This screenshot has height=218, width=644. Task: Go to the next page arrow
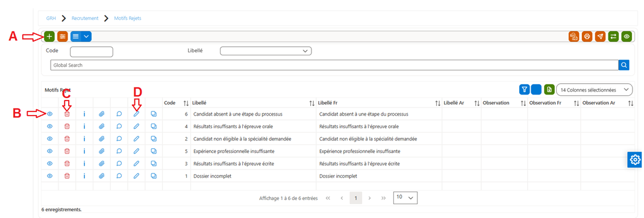pos(370,198)
